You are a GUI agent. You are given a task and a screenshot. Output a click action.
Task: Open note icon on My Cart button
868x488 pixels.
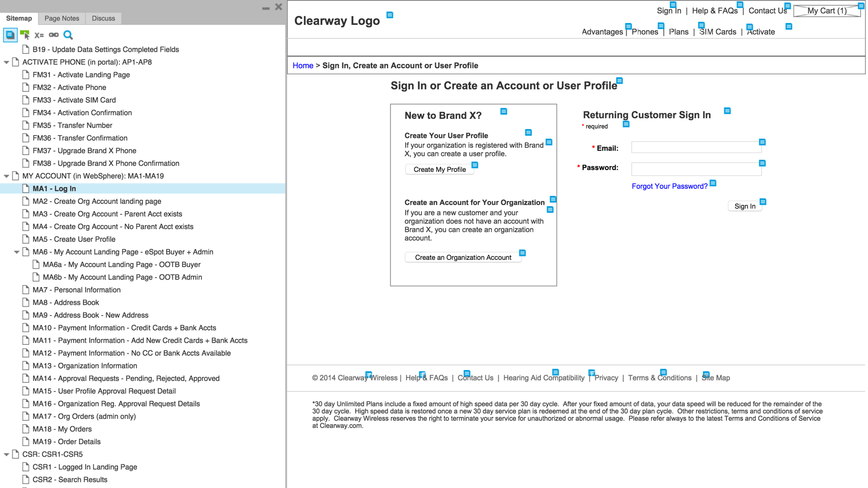click(x=861, y=6)
